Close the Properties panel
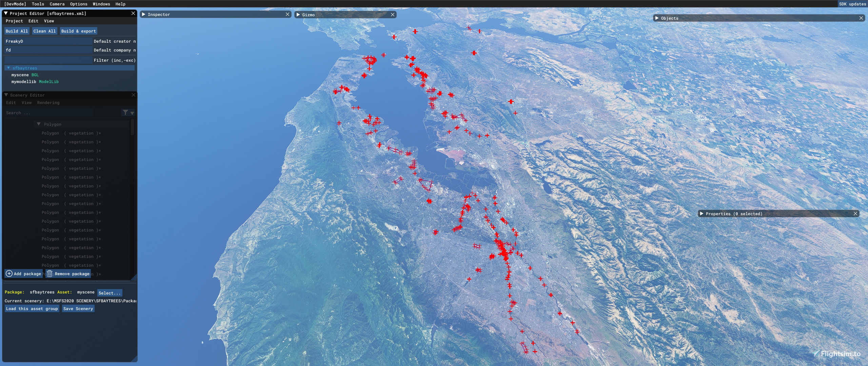Image resolution: width=868 pixels, height=366 pixels. tap(855, 213)
